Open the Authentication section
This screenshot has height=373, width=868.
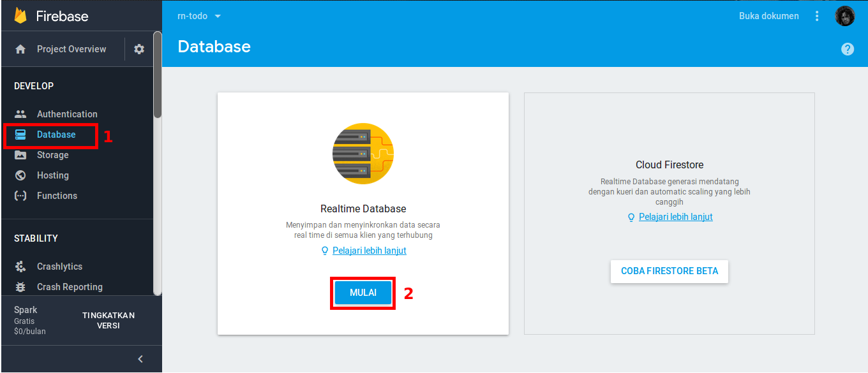pyautogui.click(x=67, y=114)
